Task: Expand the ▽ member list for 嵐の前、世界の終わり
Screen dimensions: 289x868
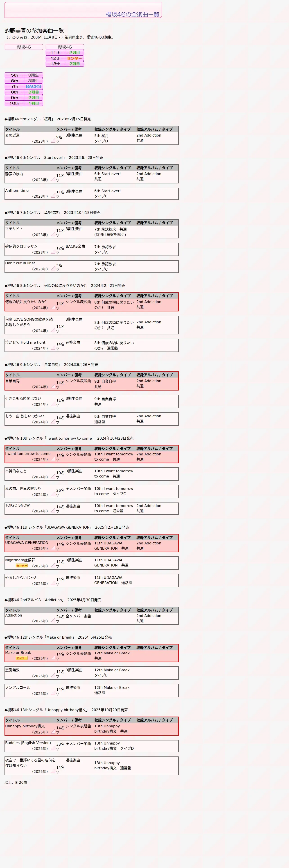Action: (x=58, y=495)
